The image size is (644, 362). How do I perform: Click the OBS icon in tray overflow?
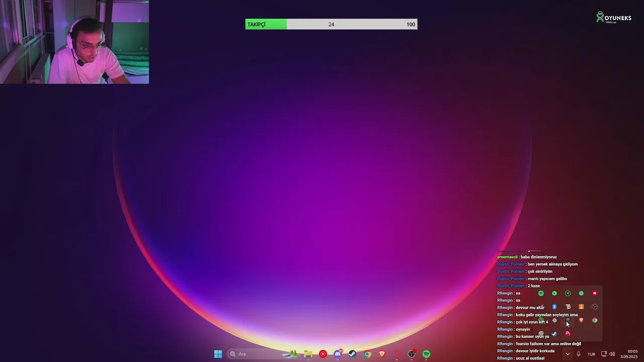[x=595, y=307]
